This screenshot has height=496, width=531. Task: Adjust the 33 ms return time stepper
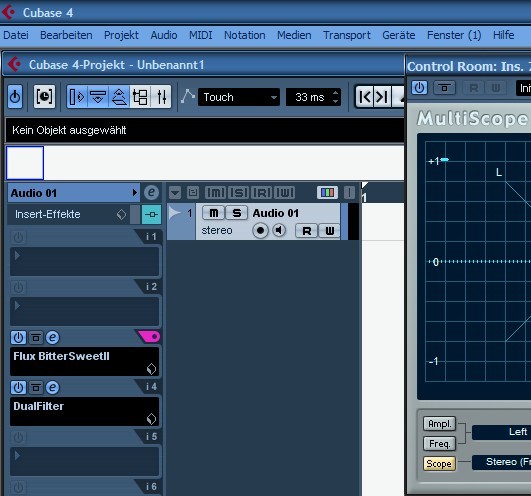pos(335,97)
